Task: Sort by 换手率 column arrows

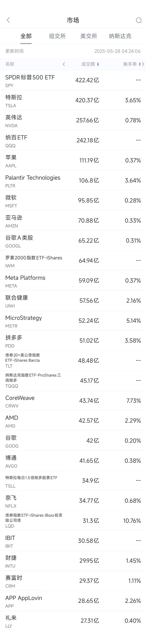Action: (x=140, y=64)
